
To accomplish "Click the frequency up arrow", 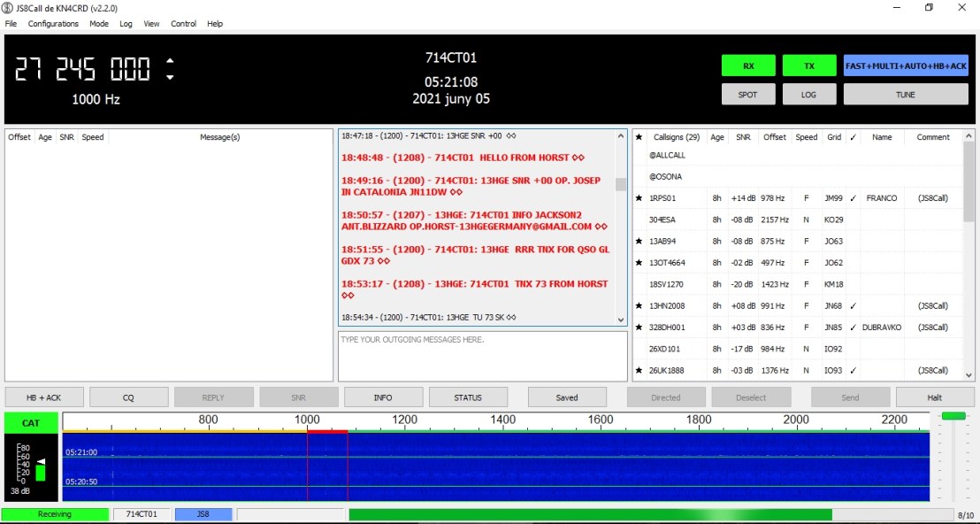I will click(x=170, y=61).
